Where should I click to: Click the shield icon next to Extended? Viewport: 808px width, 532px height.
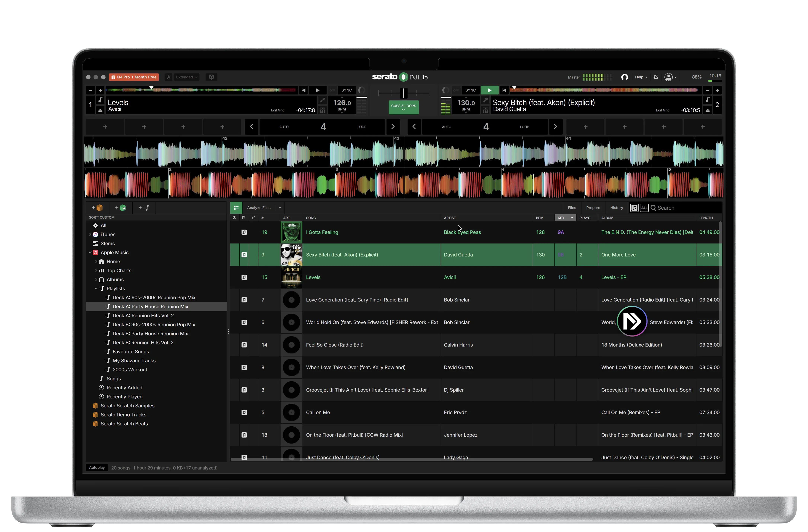click(x=211, y=77)
